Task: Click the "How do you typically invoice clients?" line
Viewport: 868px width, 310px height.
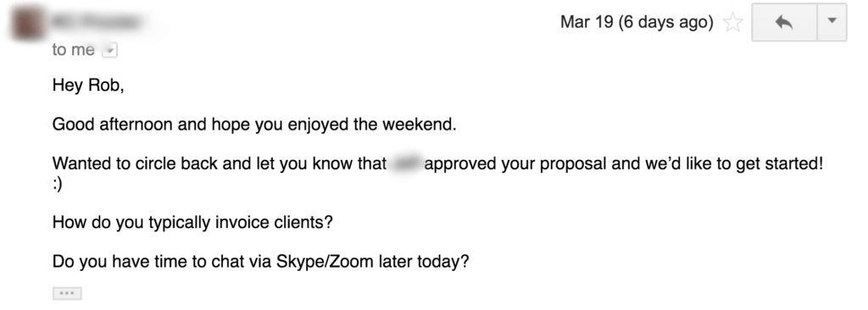Action: click(x=192, y=223)
